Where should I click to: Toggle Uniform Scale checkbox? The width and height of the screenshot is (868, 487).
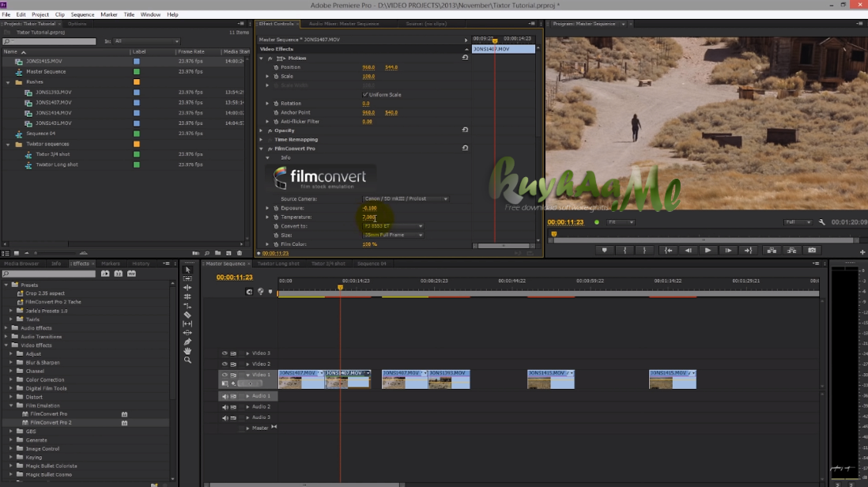coord(364,95)
